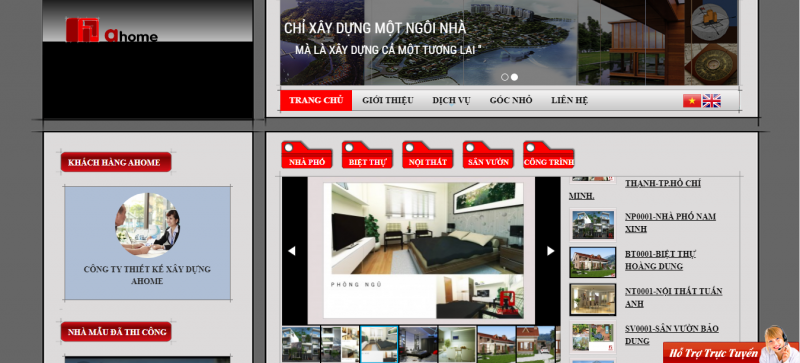The image size is (800, 363).
Task: Switch to SÂN VƯỜN folder tab
Action: click(x=488, y=155)
